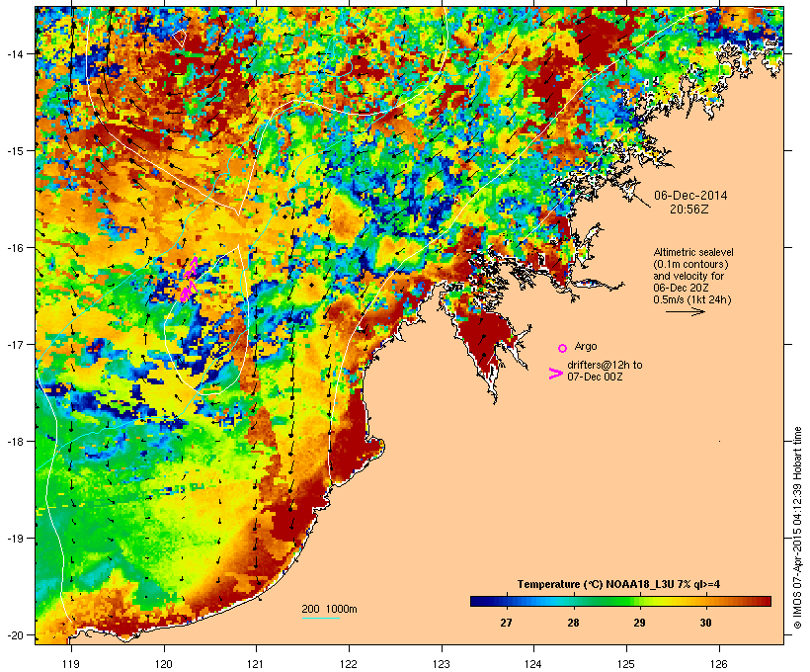This screenshot has width=810, height=672.
Task: Click the longitude label 120
Action: pyautogui.click(x=164, y=664)
